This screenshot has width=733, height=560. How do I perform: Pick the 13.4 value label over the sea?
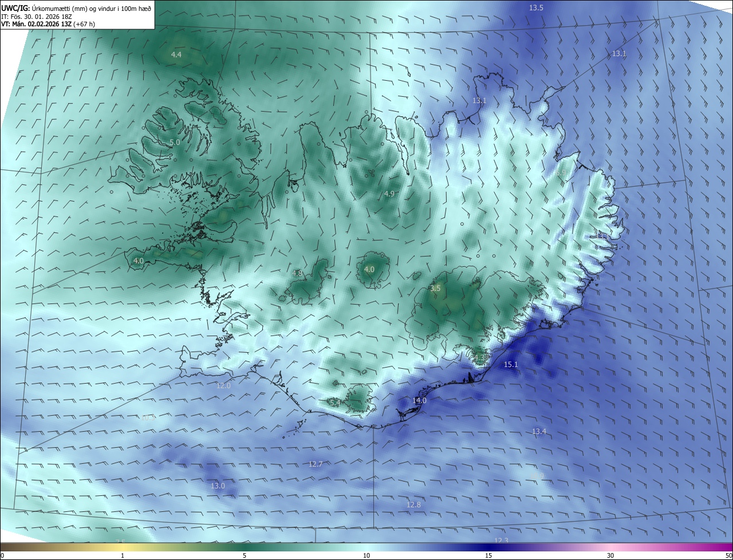point(539,431)
